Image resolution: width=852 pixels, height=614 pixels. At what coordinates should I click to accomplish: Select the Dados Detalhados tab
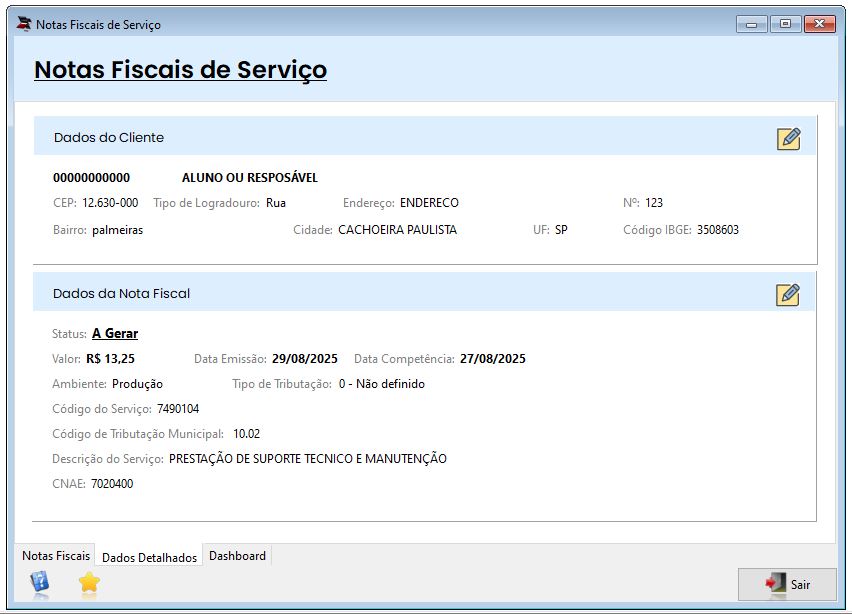click(x=149, y=557)
